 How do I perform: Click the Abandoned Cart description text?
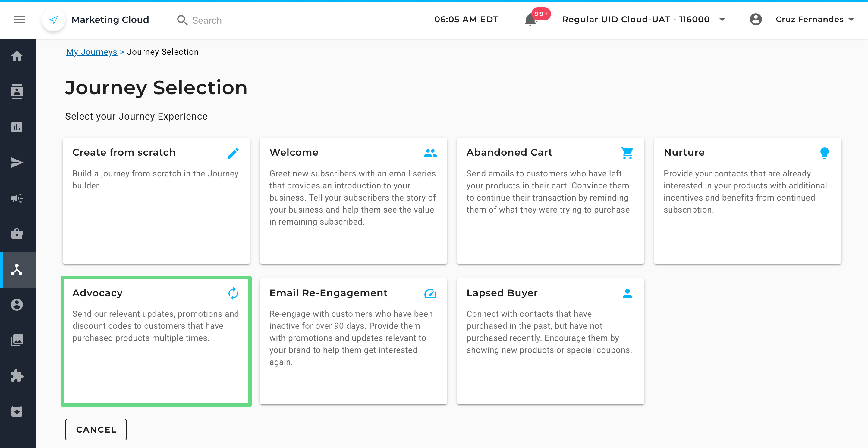[x=549, y=191]
